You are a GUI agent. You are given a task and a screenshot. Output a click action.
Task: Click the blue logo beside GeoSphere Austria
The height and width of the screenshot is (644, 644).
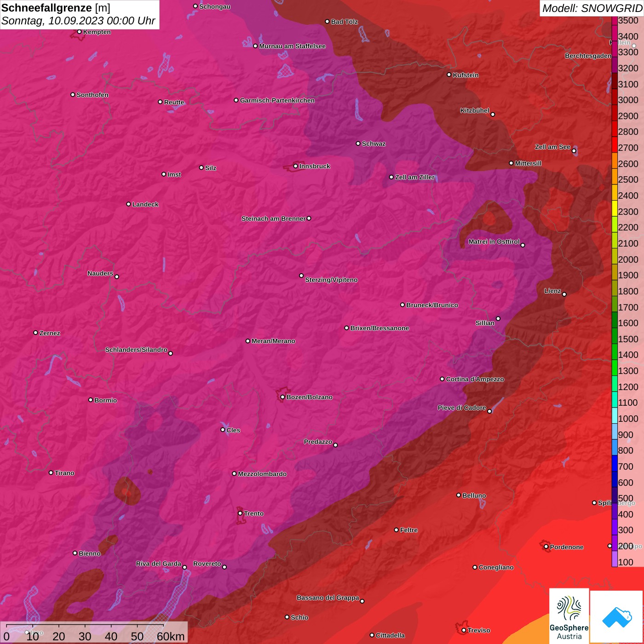[616, 616]
